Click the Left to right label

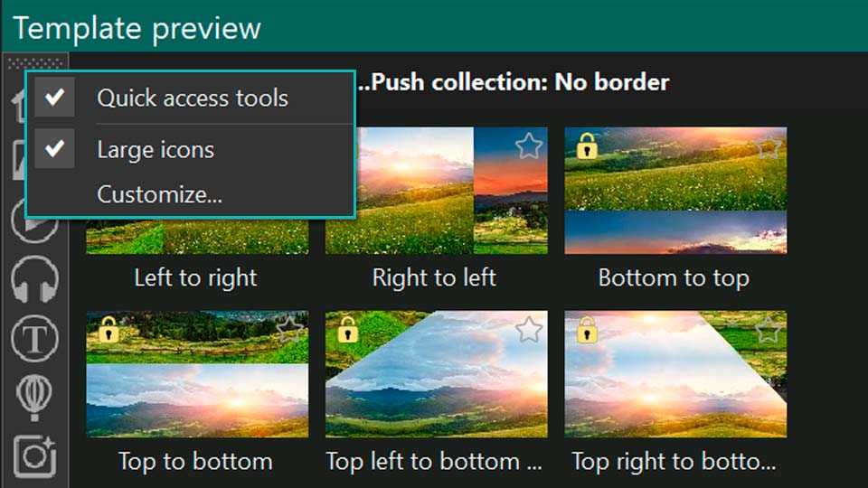click(196, 277)
